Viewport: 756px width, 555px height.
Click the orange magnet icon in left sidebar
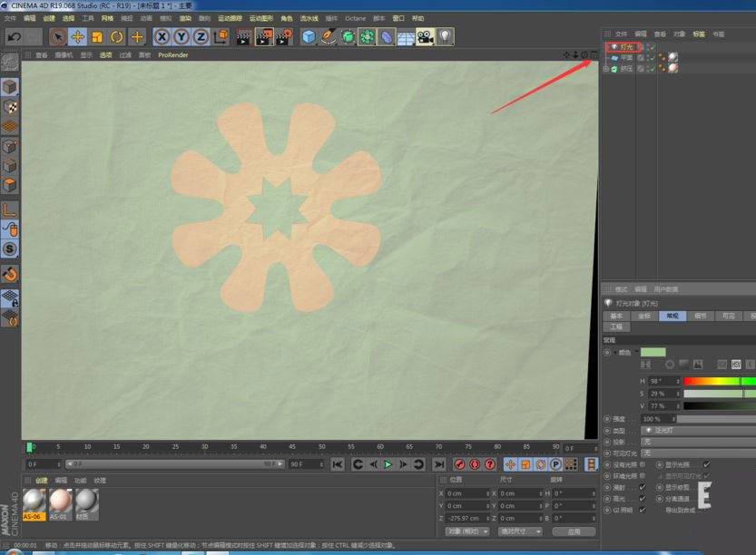tap(10, 274)
